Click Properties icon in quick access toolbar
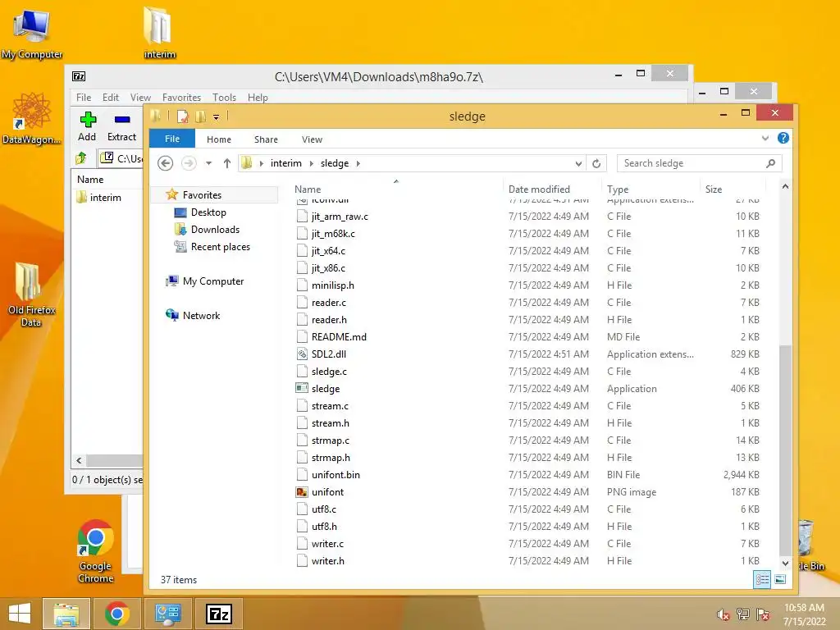 [183, 116]
